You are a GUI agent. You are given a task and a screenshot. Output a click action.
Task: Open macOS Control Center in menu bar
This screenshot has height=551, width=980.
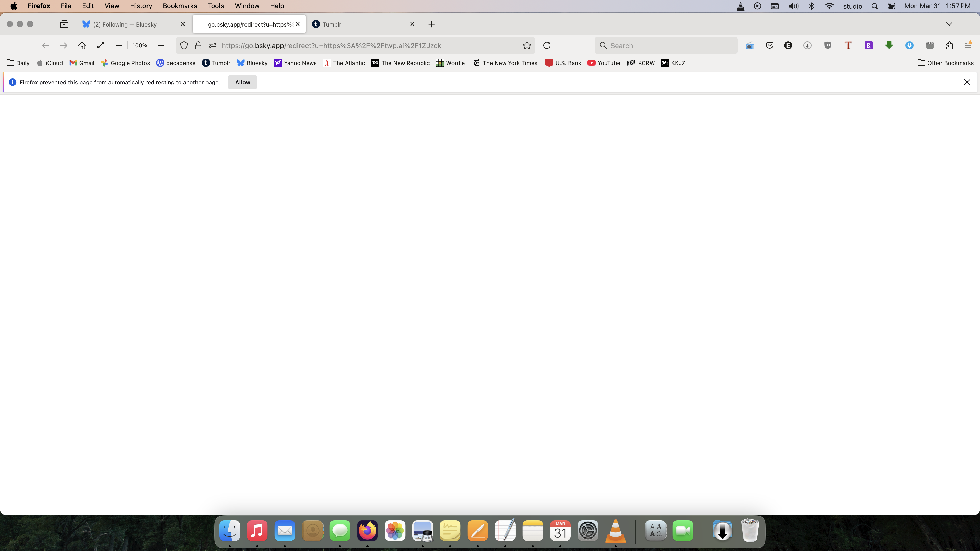pyautogui.click(x=892, y=6)
